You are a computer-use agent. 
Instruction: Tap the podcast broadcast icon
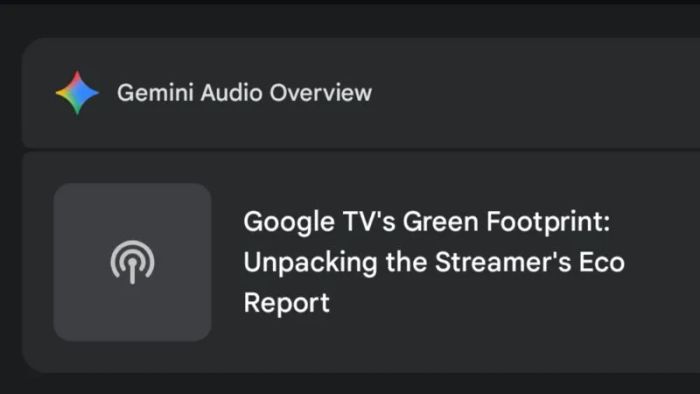pos(133,262)
